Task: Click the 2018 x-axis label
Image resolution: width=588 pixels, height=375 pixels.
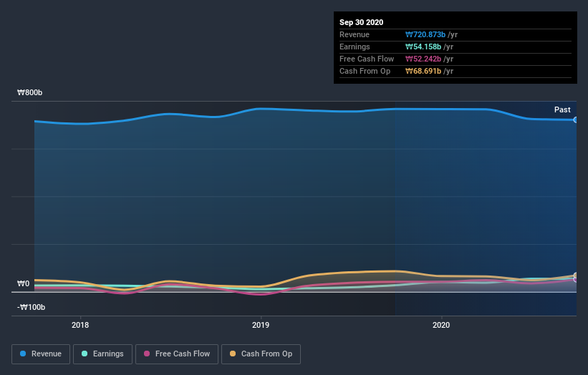Action: (80, 325)
